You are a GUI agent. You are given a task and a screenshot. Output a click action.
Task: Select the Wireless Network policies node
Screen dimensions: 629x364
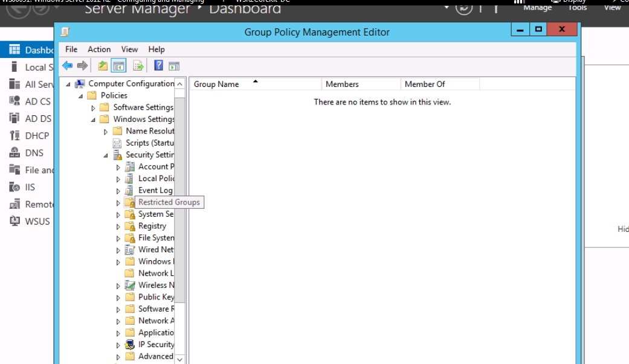coord(156,285)
